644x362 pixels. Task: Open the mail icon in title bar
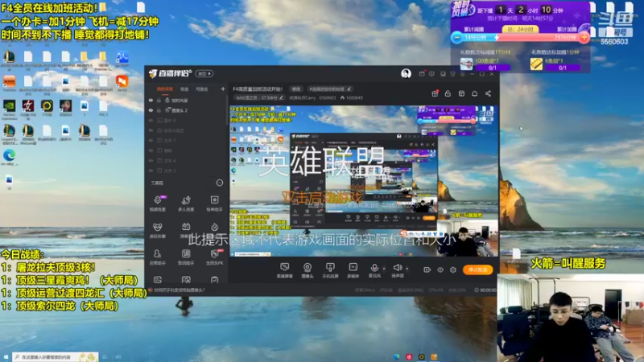coord(422,74)
